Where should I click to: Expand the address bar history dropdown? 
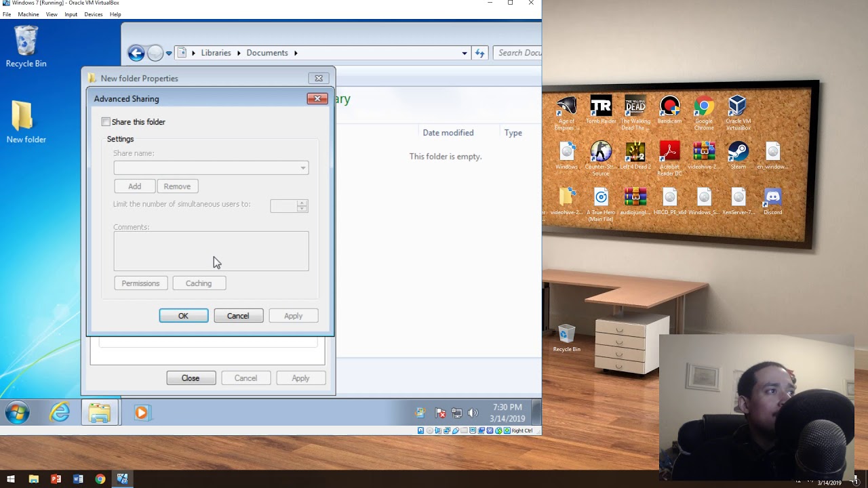tap(465, 53)
